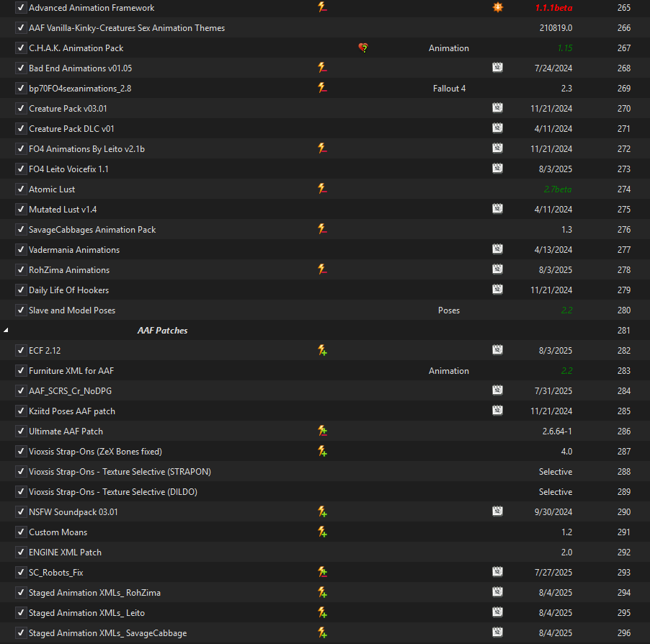Toggle the Custom Moans checkbox
This screenshot has width=650, height=644.
(x=21, y=532)
